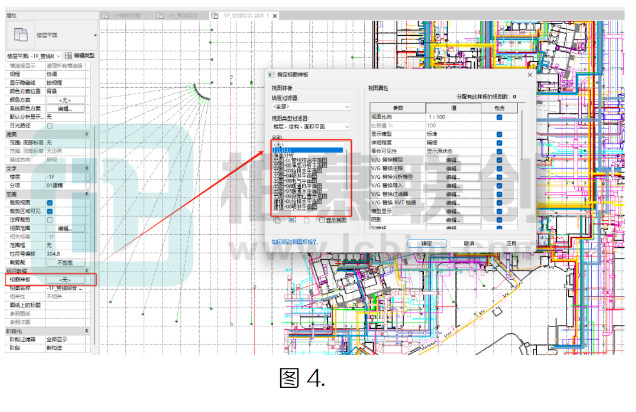Click the view name field -1F value
The width and height of the screenshot is (636, 412).
[x=65, y=288]
